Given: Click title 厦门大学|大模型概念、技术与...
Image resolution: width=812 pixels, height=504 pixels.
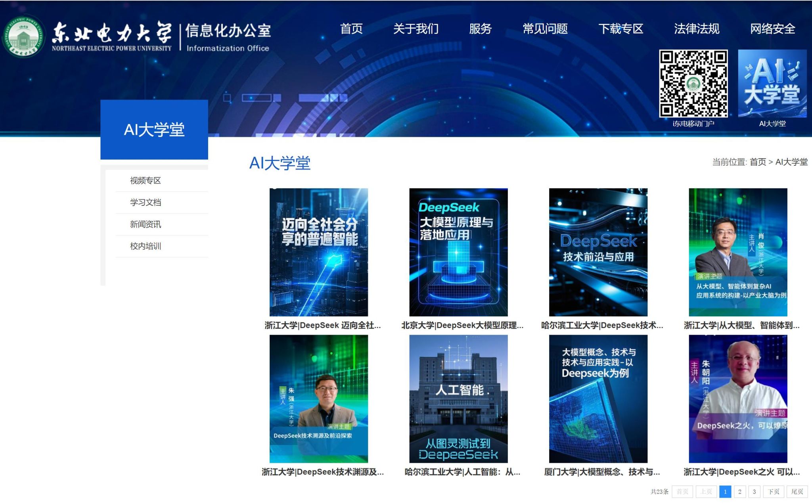Looking at the screenshot, I should click(602, 472).
